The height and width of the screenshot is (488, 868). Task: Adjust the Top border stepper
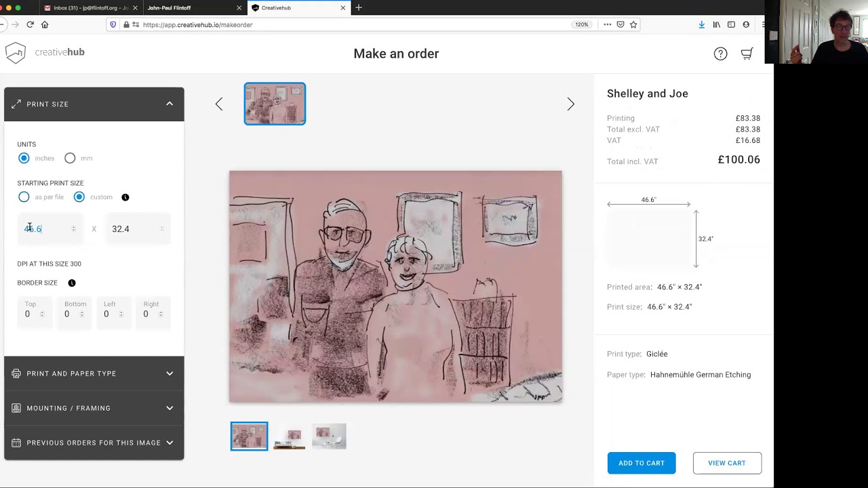coord(42,314)
